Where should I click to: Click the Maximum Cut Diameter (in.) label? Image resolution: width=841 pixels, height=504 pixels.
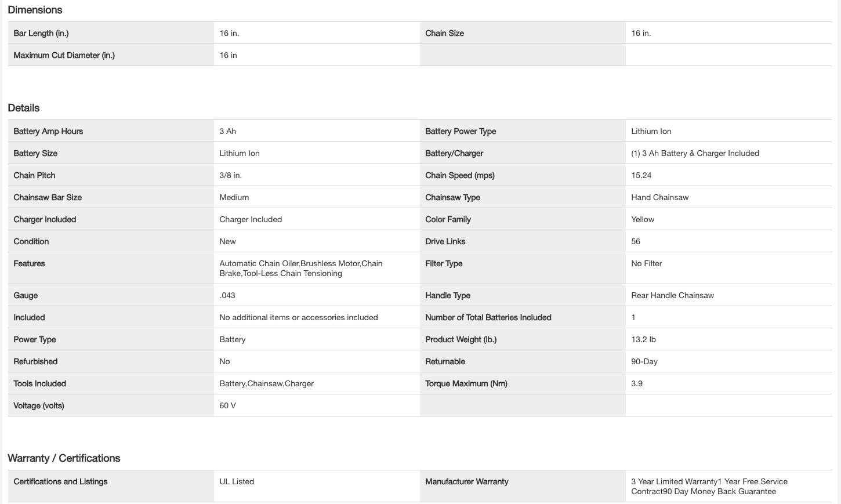click(x=64, y=55)
